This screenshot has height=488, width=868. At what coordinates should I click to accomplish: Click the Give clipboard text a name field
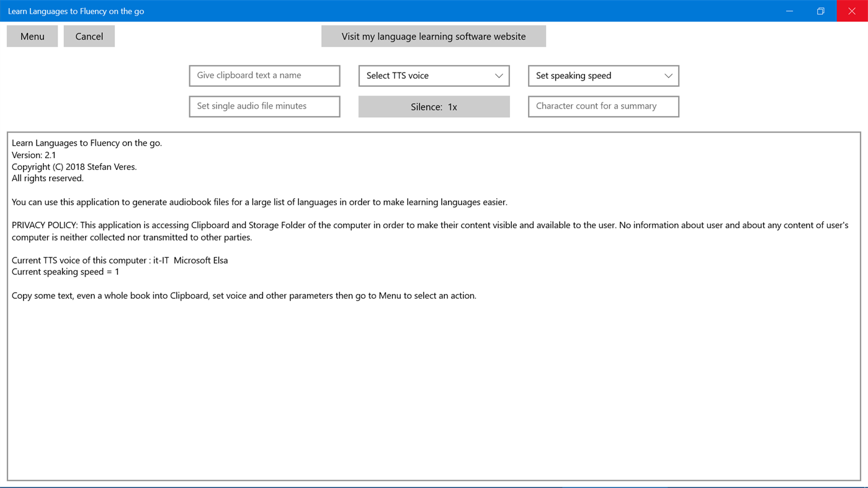[264, 75]
